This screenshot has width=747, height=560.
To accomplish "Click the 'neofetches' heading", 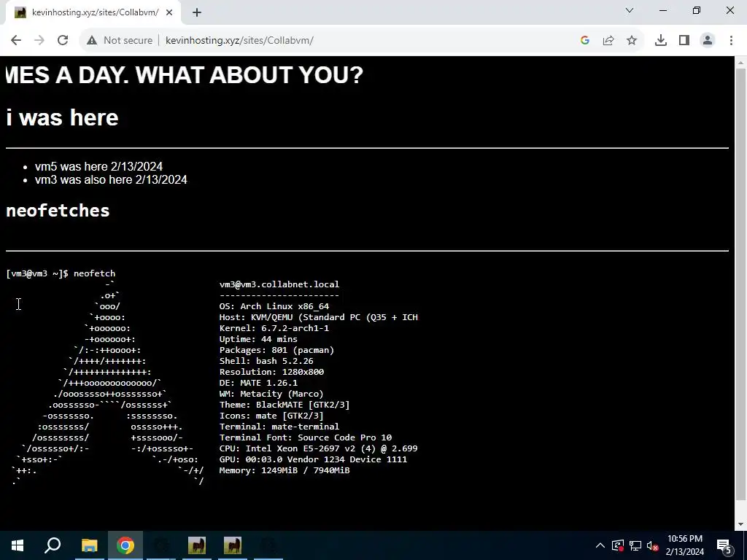I will coord(58,211).
